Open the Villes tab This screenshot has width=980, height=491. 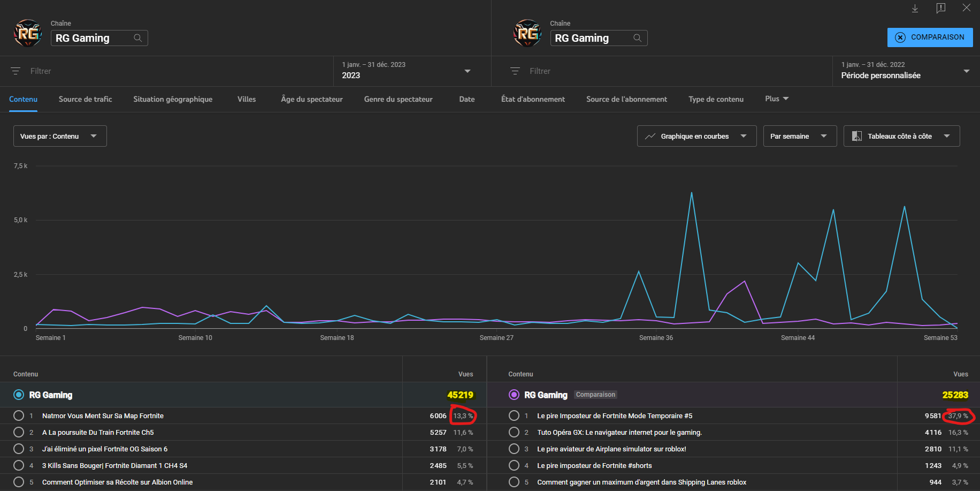pyautogui.click(x=247, y=100)
